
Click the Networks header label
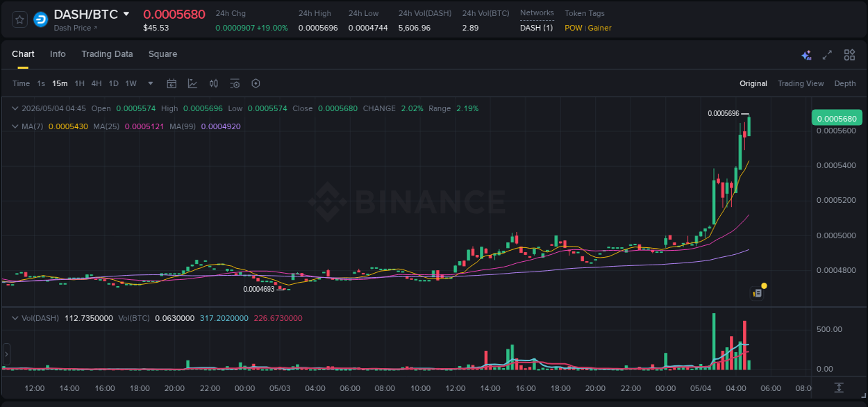pos(537,13)
